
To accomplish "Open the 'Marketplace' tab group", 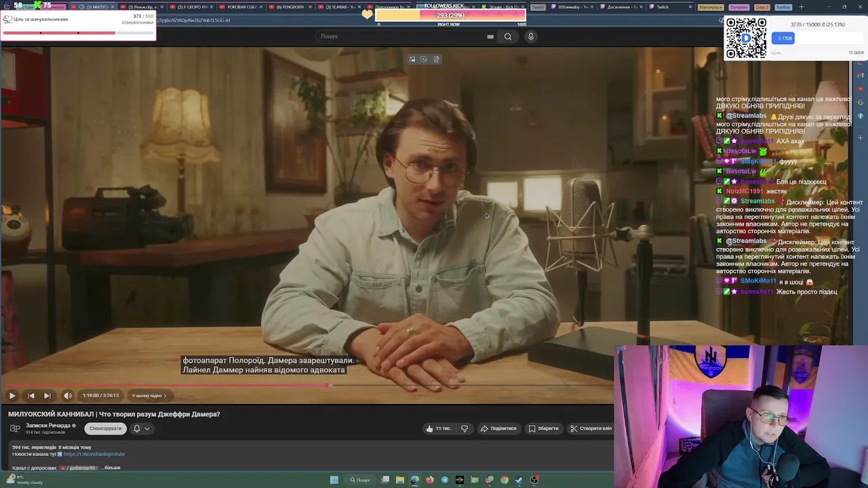I will click(710, 7).
